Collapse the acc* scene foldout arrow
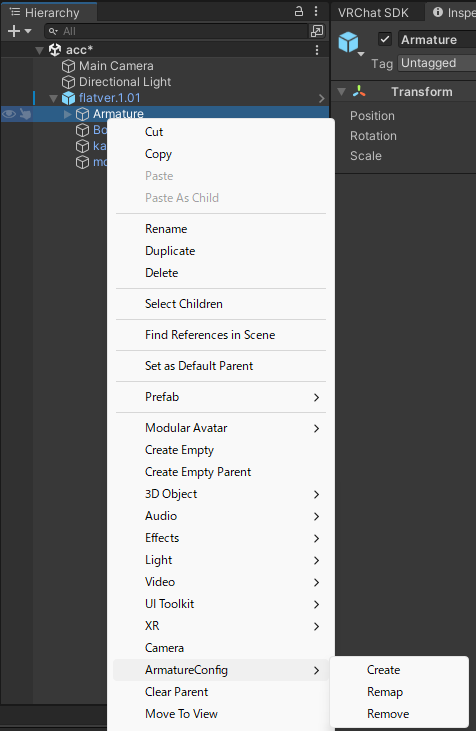 pyautogui.click(x=40, y=50)
